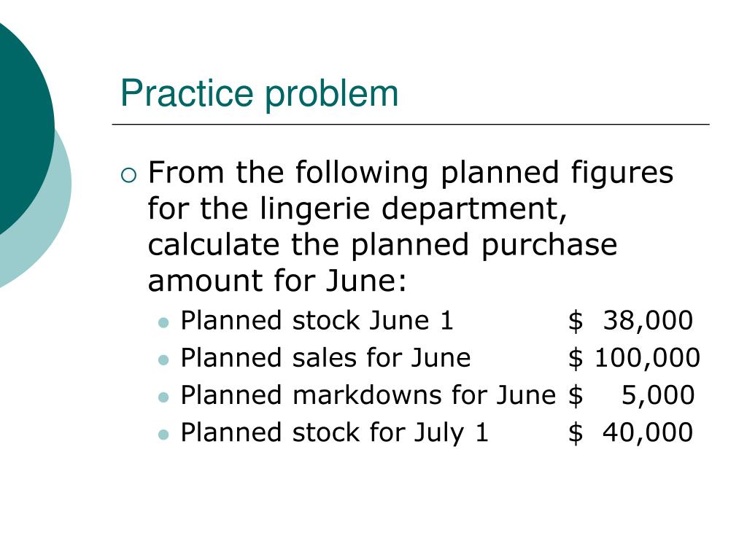This screenshot has width=747, height=560.
Task: Click the bullet dot beside 'Planned stock for July 1'
Action: coord(163,435)
